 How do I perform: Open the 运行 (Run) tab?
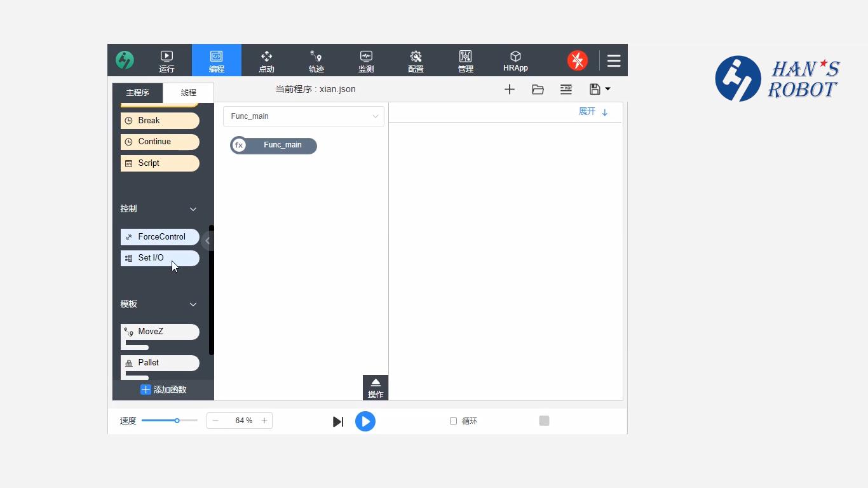coord(166,61)
